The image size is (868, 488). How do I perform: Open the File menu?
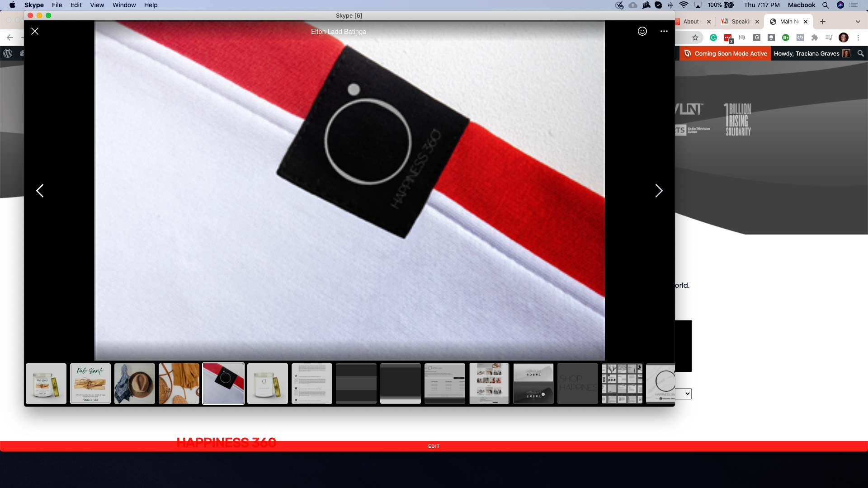(x=57, y=5)
